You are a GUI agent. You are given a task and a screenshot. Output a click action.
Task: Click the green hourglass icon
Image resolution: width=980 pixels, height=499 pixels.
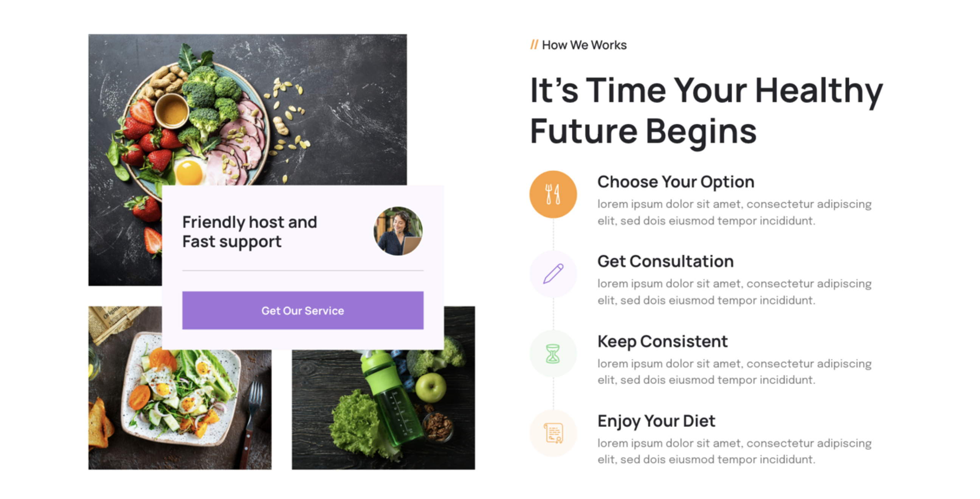click(553, 353)
